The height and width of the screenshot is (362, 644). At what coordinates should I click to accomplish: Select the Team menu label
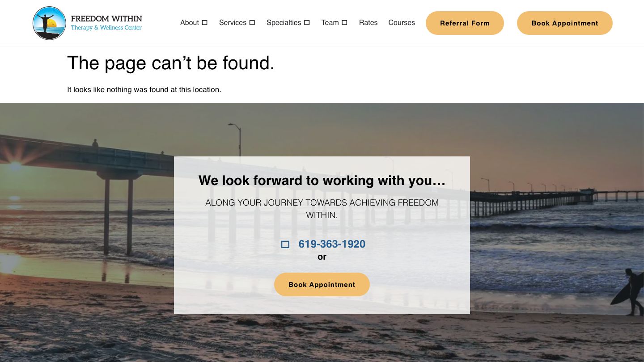coord(330,23)
